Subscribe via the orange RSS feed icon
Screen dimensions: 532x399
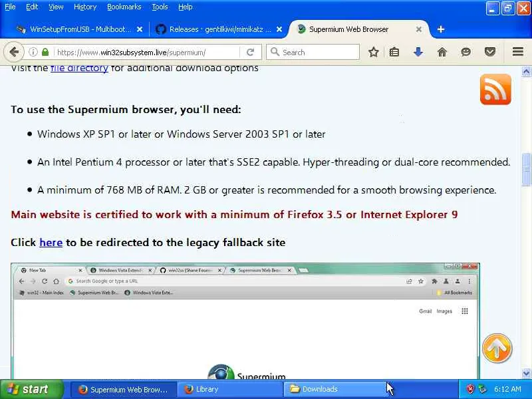pyautogui.click(x=495, y=89)
